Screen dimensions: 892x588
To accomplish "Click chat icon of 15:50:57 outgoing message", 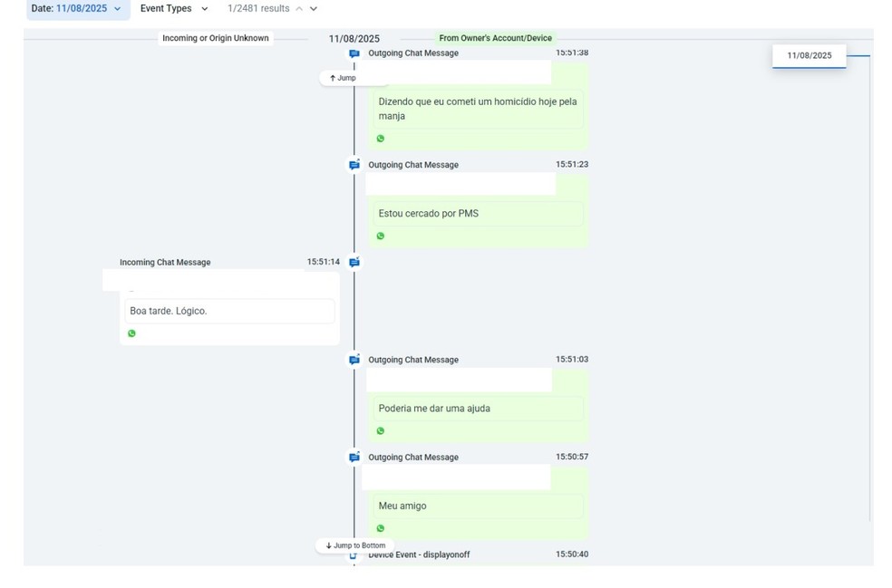I will [x=354, y=458].
